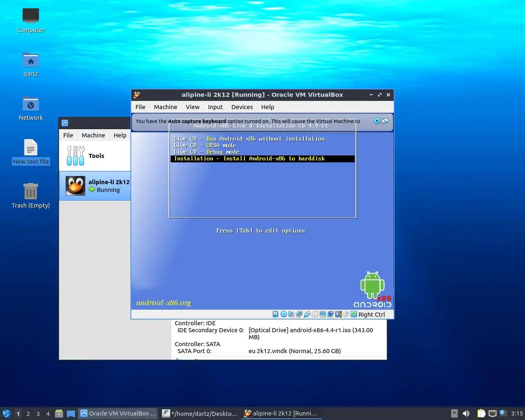This screenshot has height=420, width=525.
Task: Select the New text file desktop icon
Action: click(31, 152)
